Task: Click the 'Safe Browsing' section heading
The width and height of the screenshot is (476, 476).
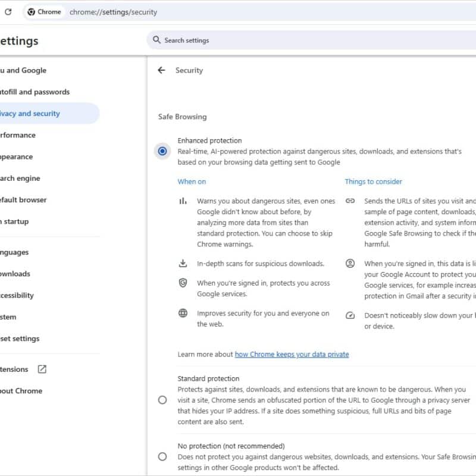Action: (x=183, y=117)
